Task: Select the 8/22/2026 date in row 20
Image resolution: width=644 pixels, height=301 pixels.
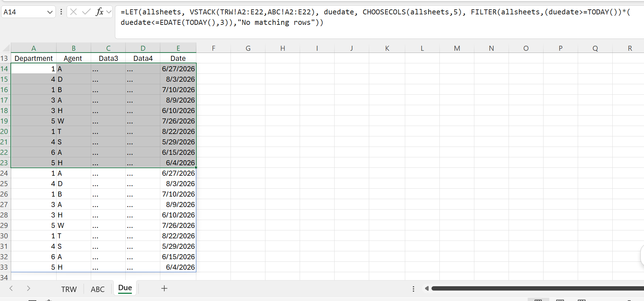Action: tap(178, 131)
